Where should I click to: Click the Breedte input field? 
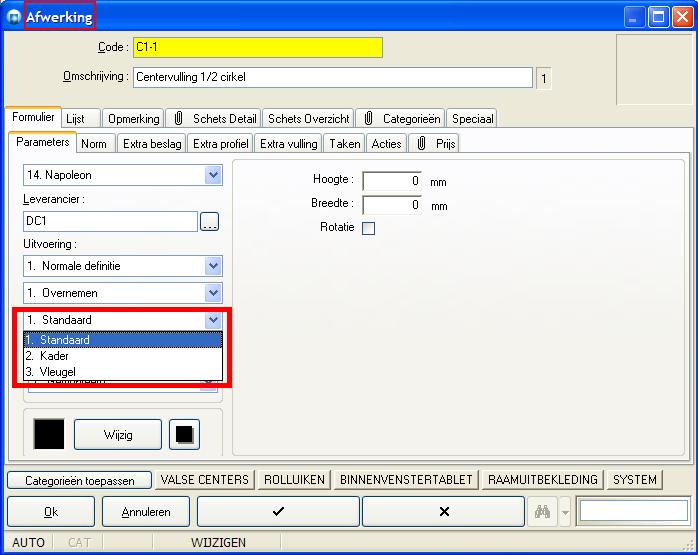392,205
